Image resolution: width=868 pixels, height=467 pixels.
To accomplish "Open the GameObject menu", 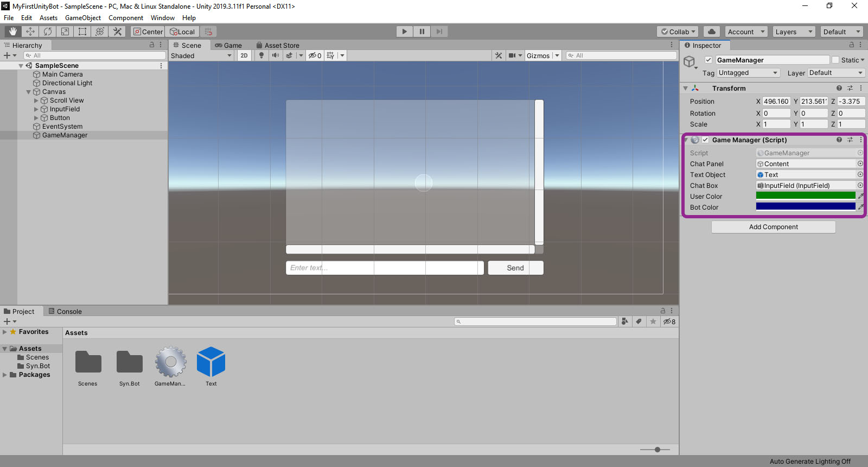I will pyautogui.click(x=83, y=18).
